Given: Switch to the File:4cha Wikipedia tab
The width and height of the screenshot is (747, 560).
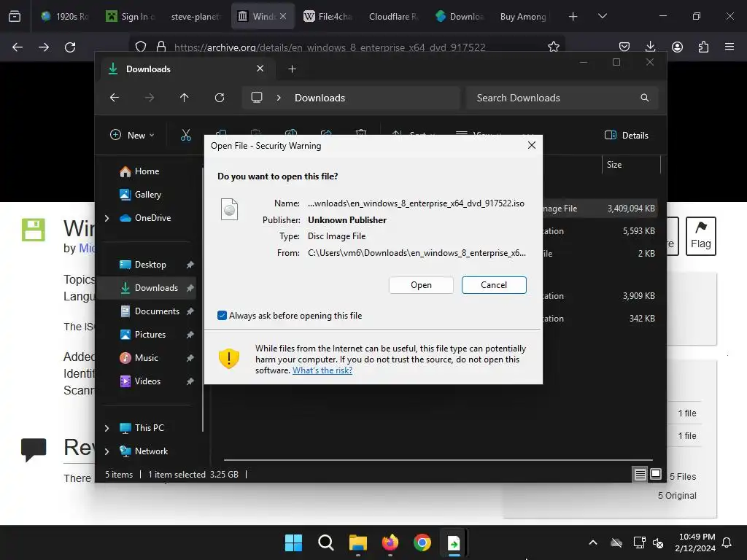Looking at the screenshot, I should coord(328,17).
